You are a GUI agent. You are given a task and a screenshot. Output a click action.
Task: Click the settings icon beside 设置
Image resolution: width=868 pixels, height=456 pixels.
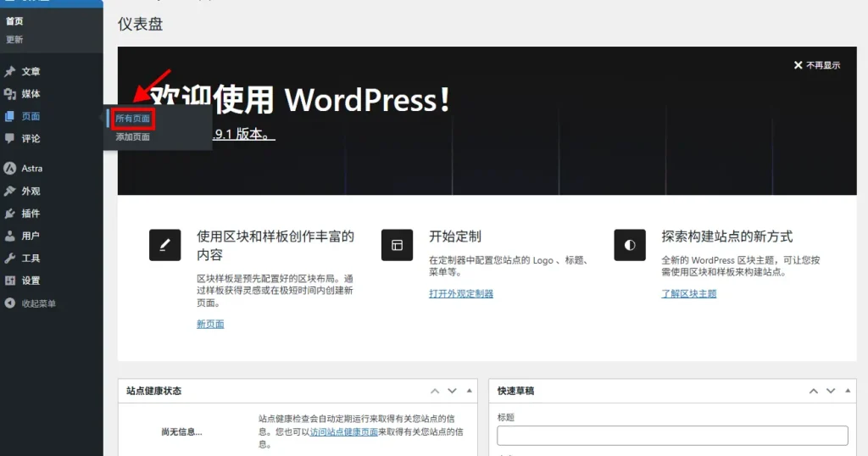coord(10,281)
